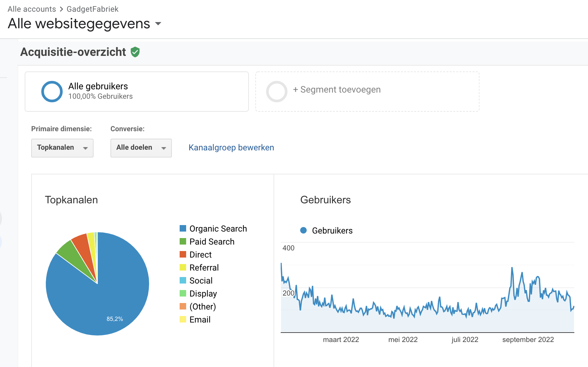The height and width of the screenshot is (367, 588).
Task: Open the Topkanalen primary dimension dropdown
Action: [x=62, y=148]
